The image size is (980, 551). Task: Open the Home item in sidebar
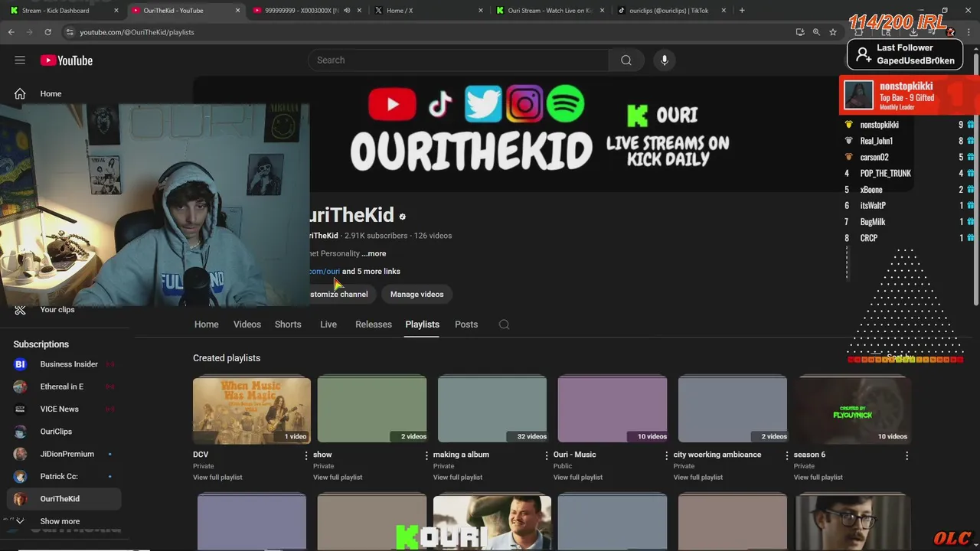(64, 93)
